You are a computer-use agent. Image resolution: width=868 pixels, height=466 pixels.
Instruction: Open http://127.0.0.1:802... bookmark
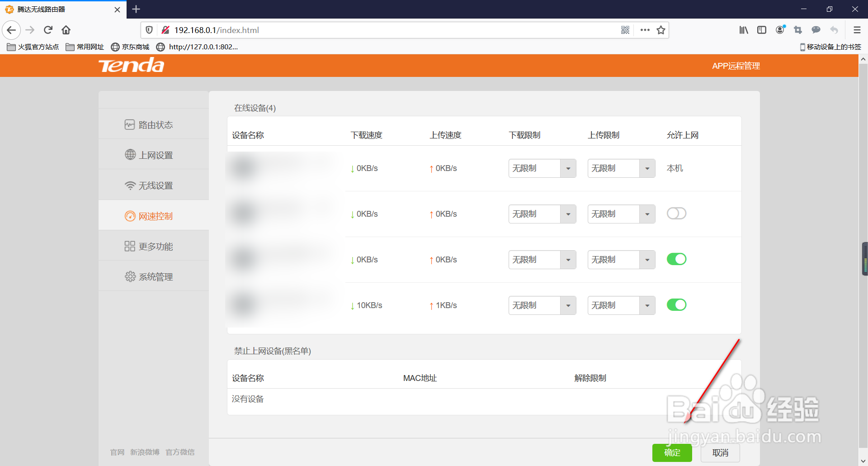point(197,47)
